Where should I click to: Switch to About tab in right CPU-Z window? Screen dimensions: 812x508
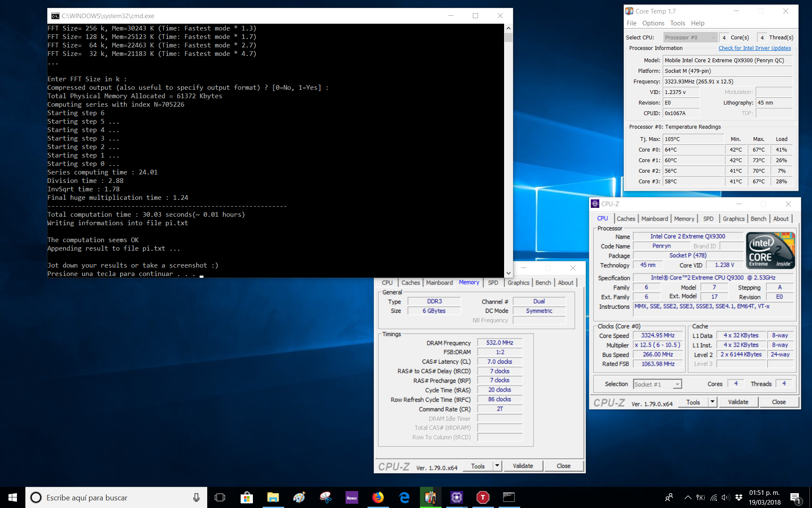pyautogui.click(x=781, y=218)
